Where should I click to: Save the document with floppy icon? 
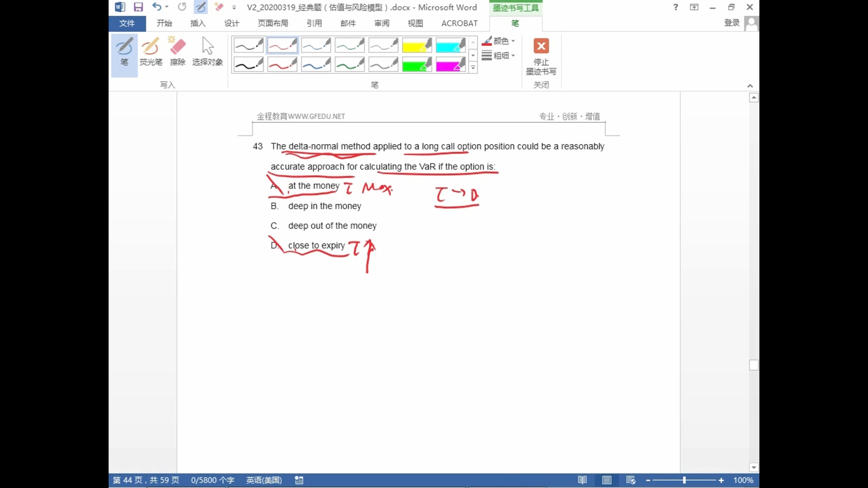coord(138,7)
